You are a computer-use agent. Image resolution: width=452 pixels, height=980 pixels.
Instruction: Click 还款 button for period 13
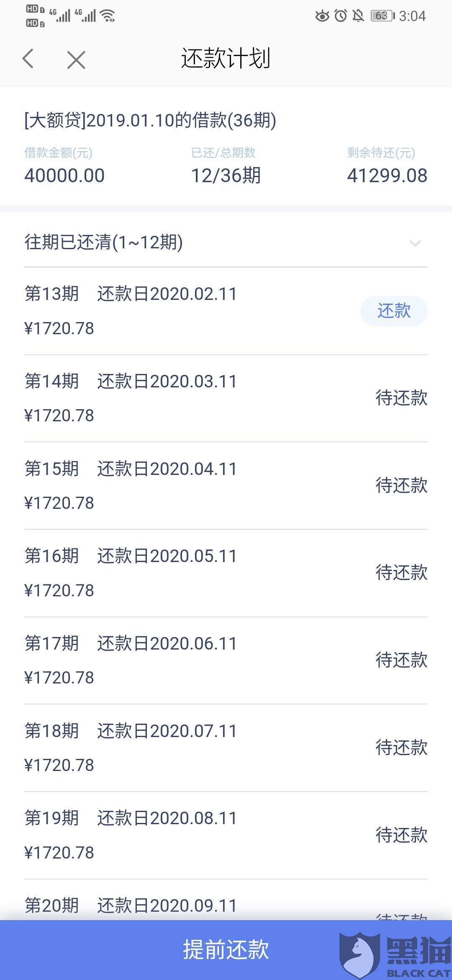click(x=394, y=311)
